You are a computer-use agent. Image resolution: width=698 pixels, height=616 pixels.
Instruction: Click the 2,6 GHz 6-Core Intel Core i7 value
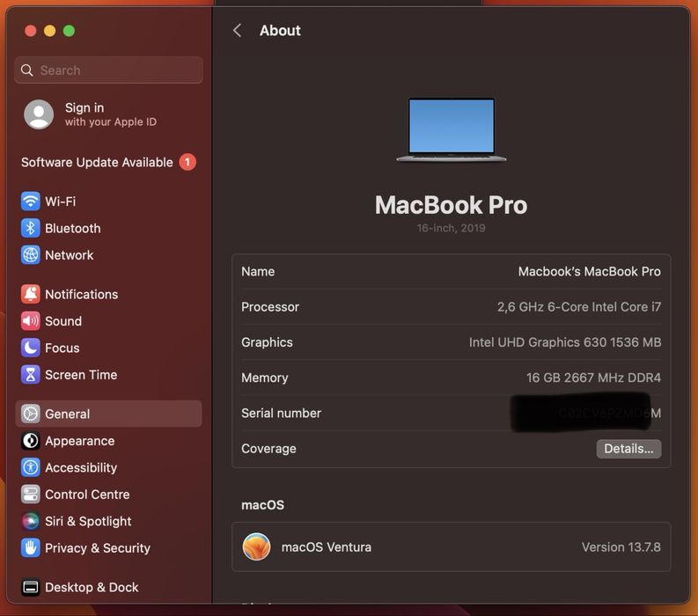coord(579,306)
